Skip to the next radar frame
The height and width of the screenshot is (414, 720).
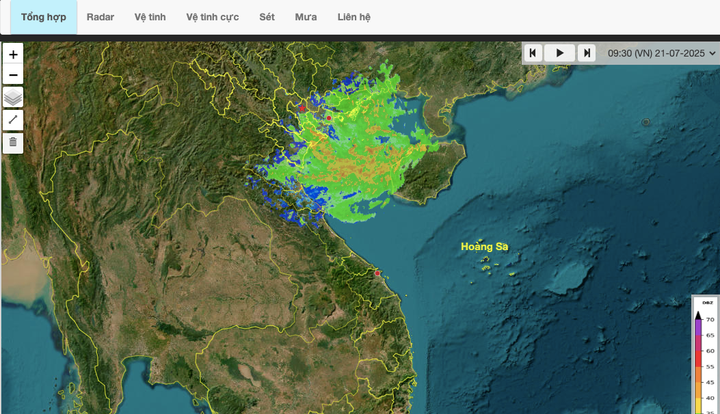click(587, 53)
